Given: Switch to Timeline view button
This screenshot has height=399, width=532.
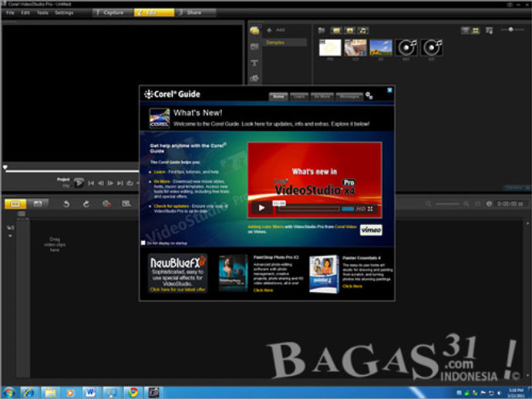Looking at the screenshot, I should pos(38,204).
